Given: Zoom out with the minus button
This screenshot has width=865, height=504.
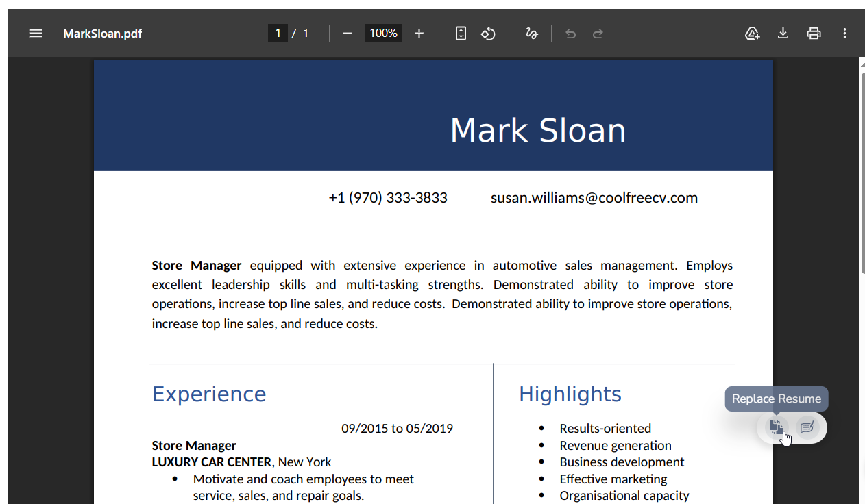Looking at the screenshot, I should [347, 34].
